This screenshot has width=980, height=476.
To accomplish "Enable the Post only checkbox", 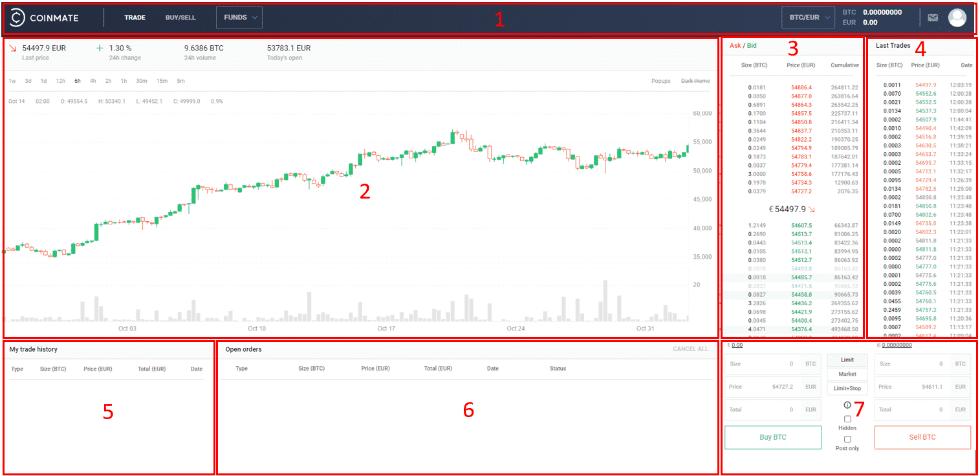I will pos(847,440).
